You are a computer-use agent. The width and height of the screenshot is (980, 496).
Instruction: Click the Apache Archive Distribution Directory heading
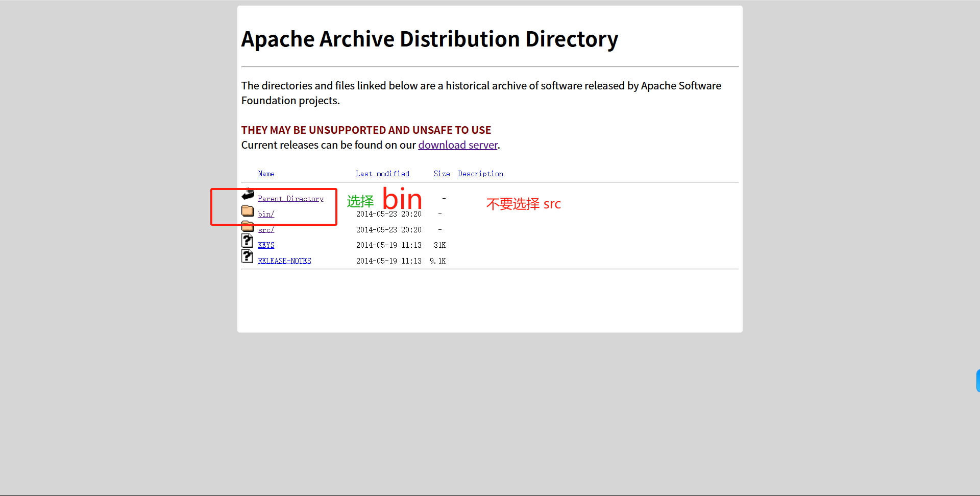coord(429,39)
